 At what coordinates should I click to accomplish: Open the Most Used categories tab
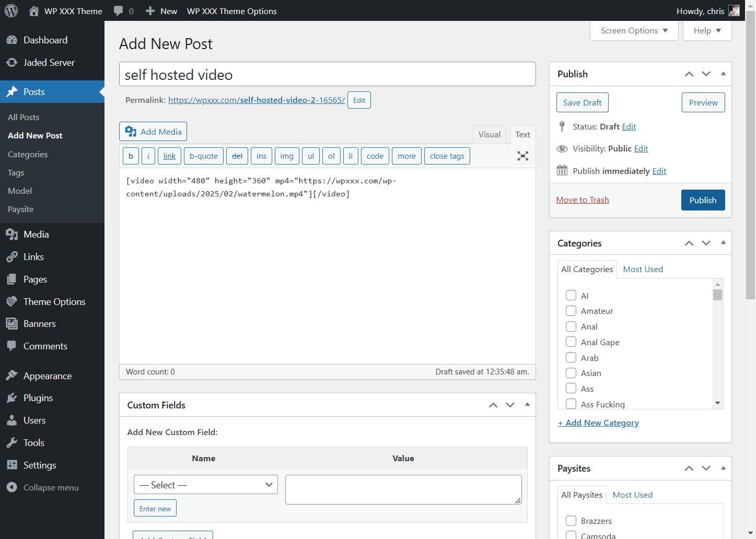click(643, 269)
